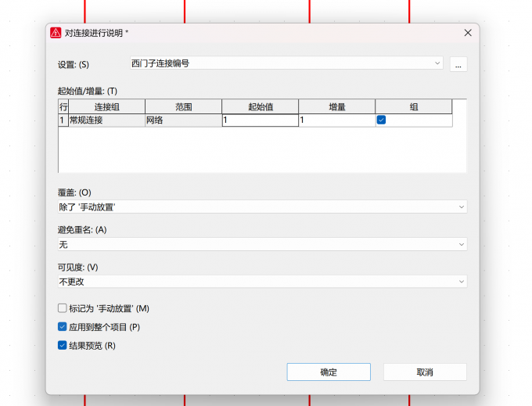Click the EPLAN dialog title icon
Viewport: 532px width, 406px height.
pyautogui.click(x=56, y=33)
